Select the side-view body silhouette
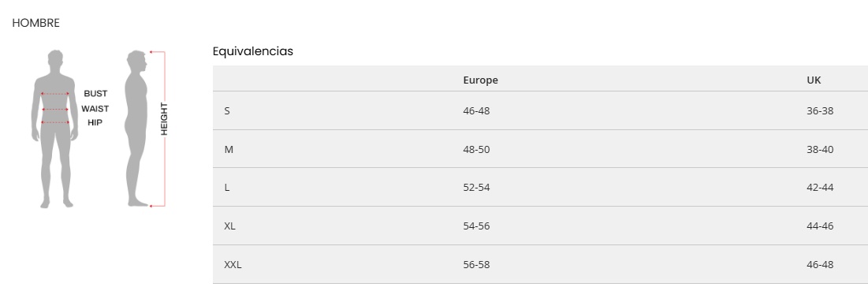This screenshot has height=291, width=868. coord(136,129)
